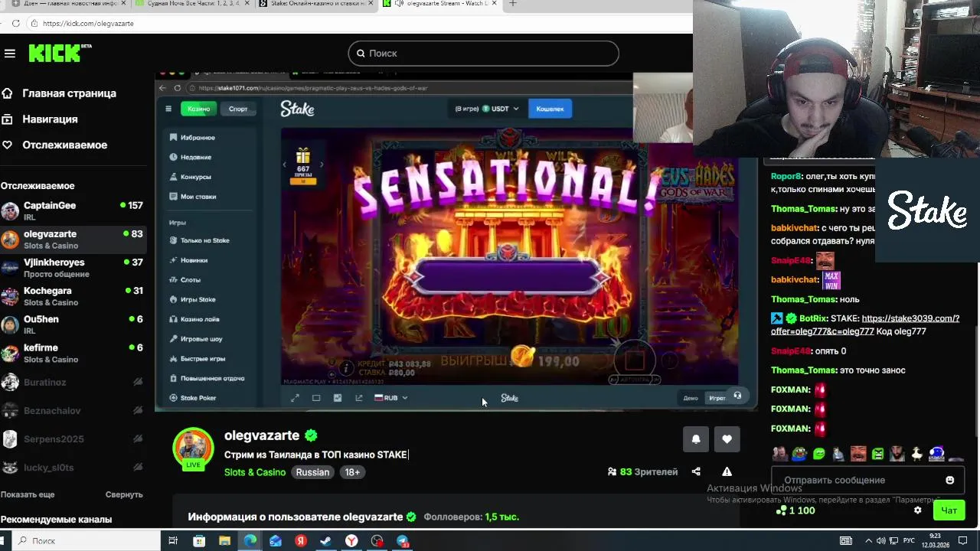The height and width of the screenshot is (551, 980).
Task: Toggle Stake theater mode icon
Action: click(316, 398)
